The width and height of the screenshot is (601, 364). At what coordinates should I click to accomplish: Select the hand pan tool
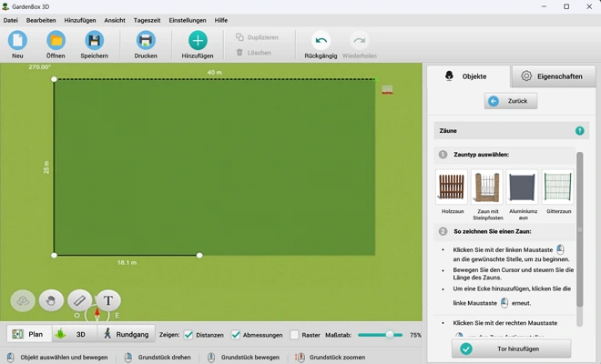tap(52, 299)
